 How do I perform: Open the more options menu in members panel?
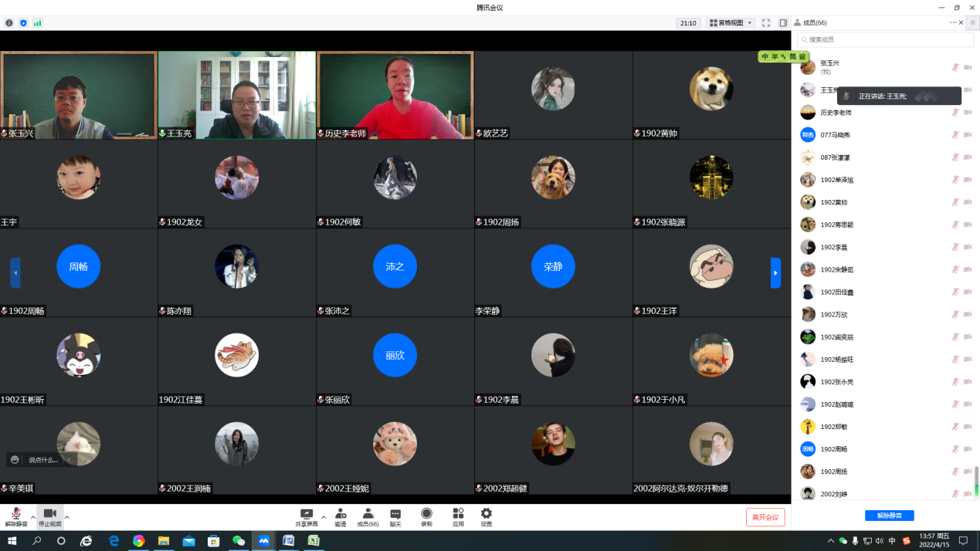pos(953,23)
